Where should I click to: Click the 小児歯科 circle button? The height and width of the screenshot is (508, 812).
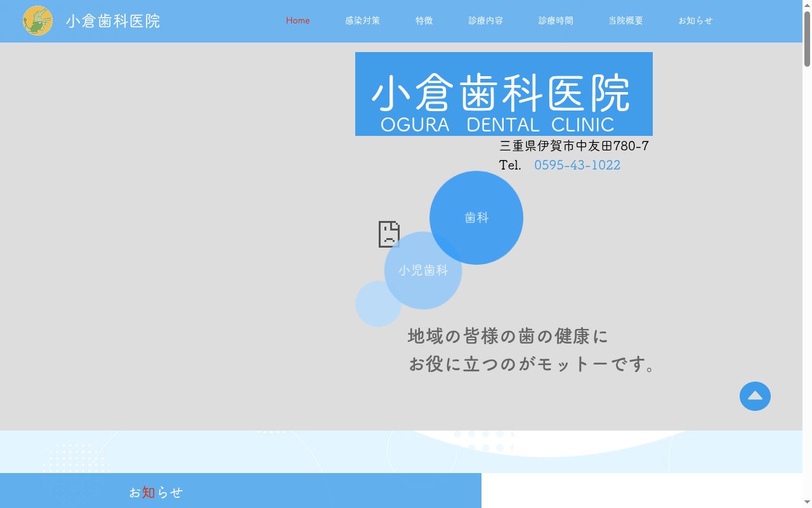423,271
